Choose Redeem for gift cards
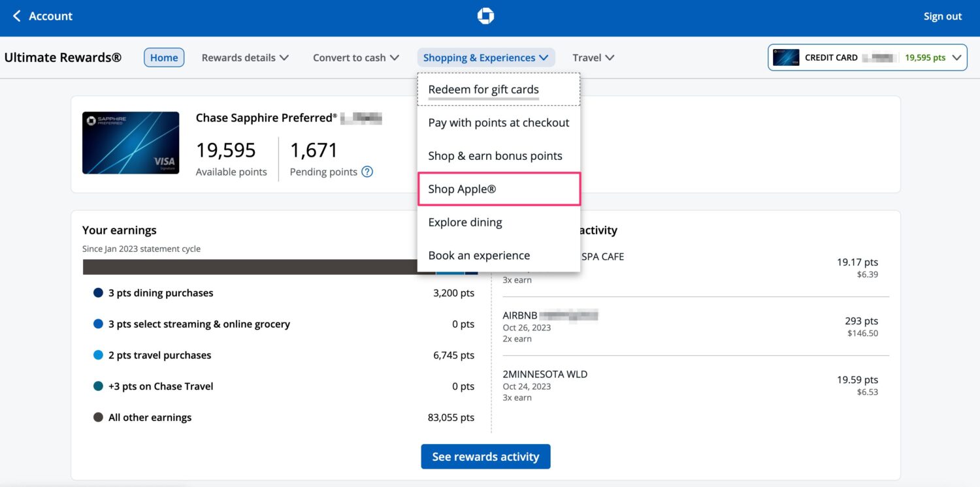Viewport: 980px width, 487px height. point(483,89)
